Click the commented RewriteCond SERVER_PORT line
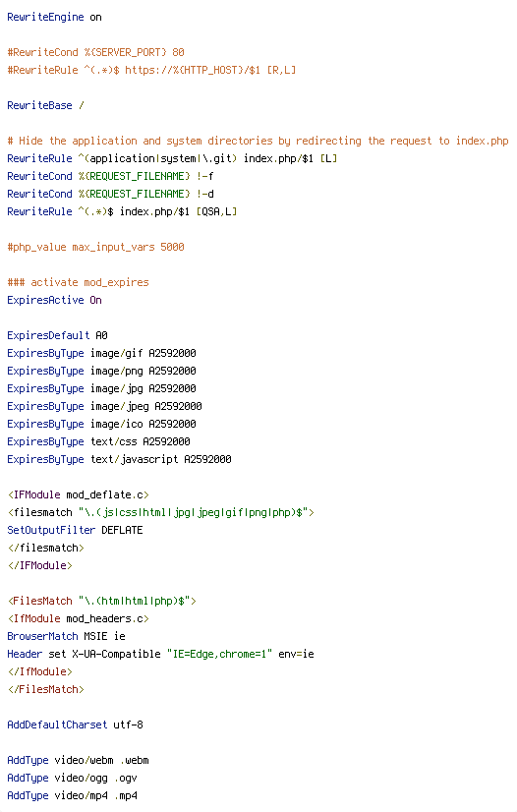 [95, 52]
